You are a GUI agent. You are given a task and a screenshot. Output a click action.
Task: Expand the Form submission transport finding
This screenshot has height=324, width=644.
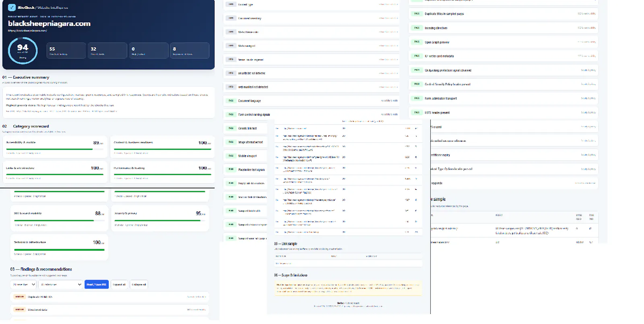coord(504,98)
